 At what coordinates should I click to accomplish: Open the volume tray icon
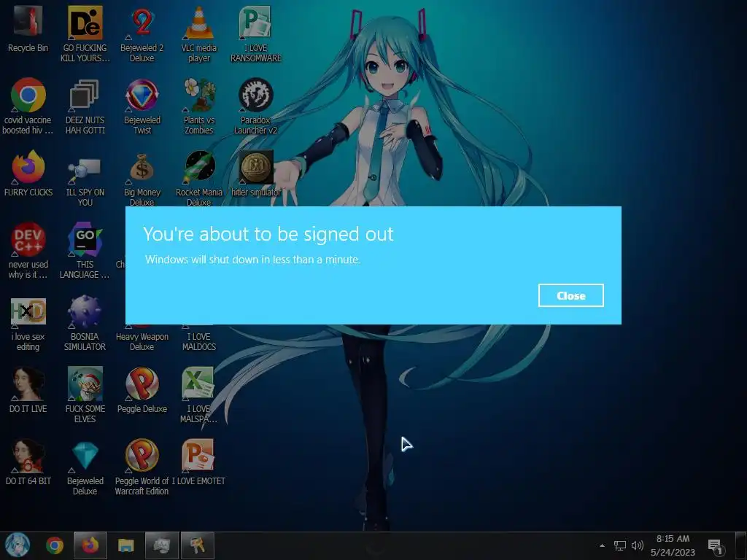(x=637, y=545)
